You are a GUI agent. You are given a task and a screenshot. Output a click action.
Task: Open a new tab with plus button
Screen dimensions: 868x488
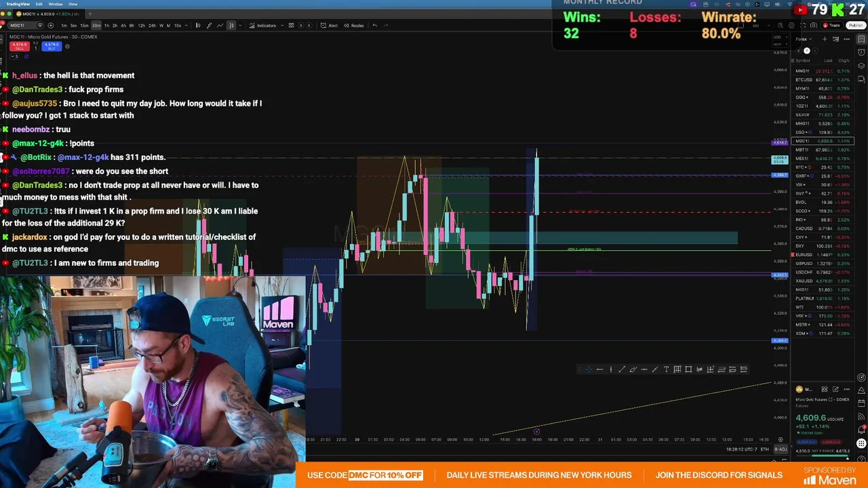(90, 14)
